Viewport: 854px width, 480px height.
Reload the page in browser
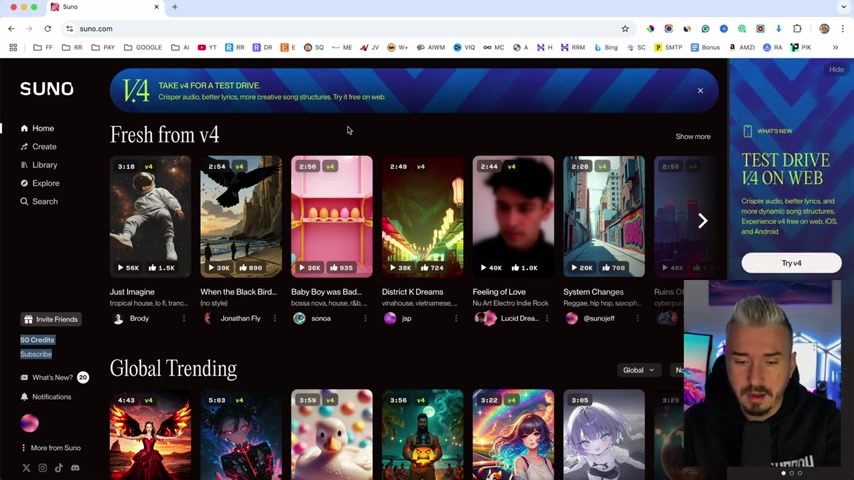point(48,29)
